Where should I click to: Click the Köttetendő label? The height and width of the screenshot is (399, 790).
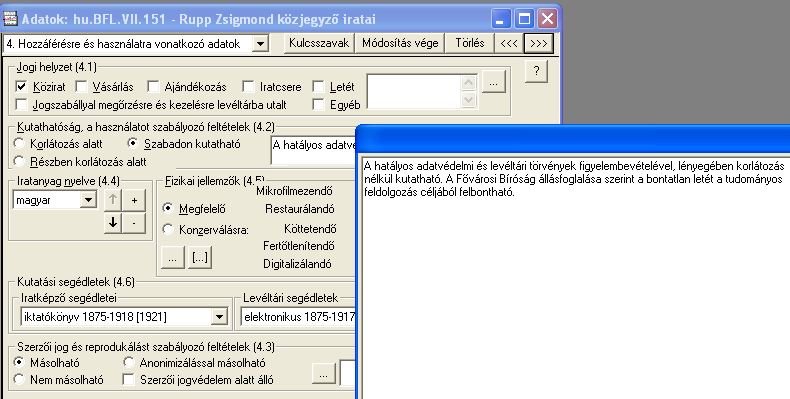coord(310,229)
